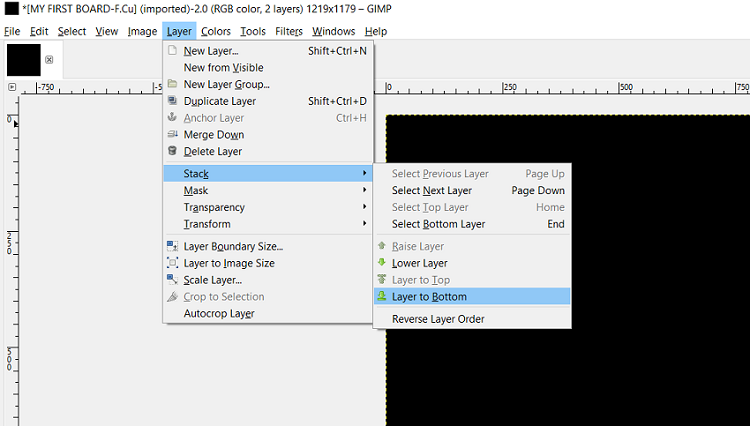Image resolution: width=750 pixels, height=426 pixels.
Task: Click the Layer to Bottom icon
Action: pyautogui.click(x=382, y=296)
